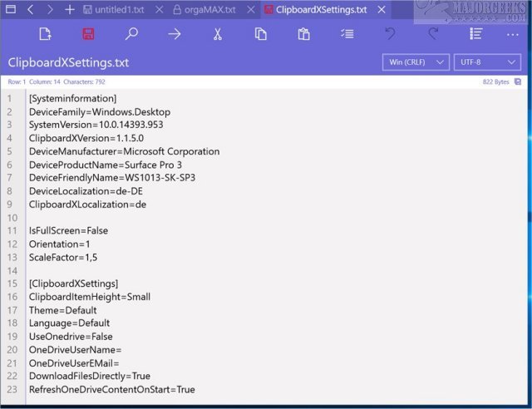Close the untitled1.txt tab
532x409 pixels.
click(x=159, y=9)
